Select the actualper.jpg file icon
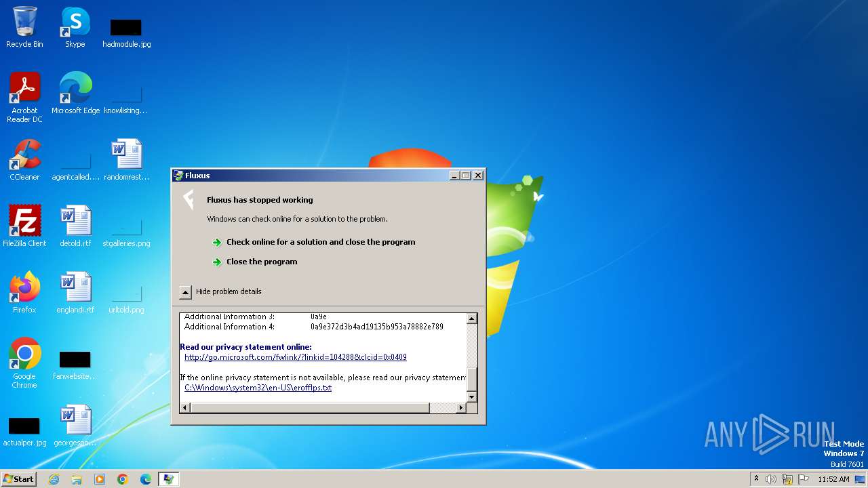Screen dimensions: 868x488 (x=24, y=431)
